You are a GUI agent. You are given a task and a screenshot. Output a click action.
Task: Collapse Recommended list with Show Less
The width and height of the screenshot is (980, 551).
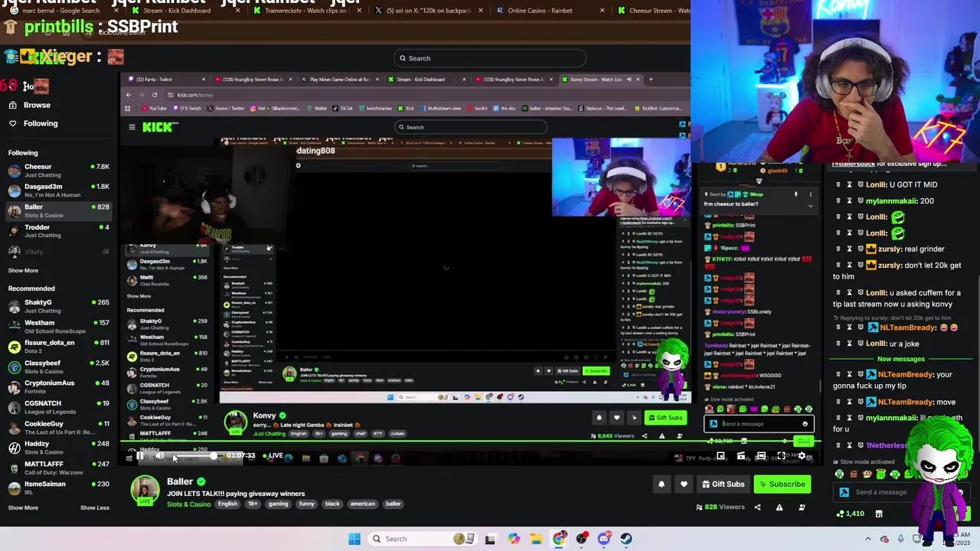pos(95,507)
